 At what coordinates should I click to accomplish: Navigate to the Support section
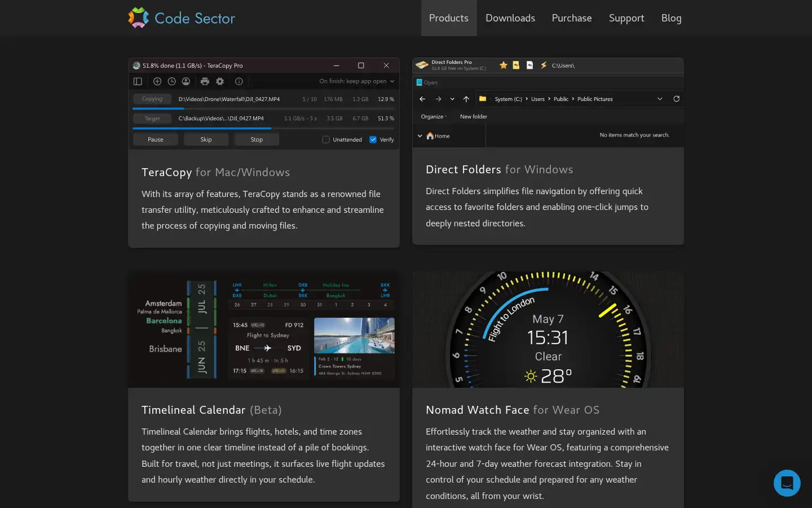[626, 18]
